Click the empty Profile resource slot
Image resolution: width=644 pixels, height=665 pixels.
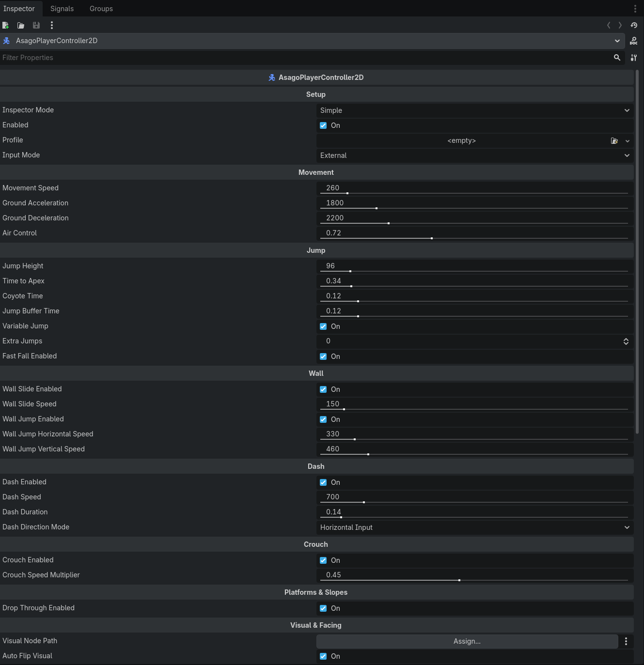tap(461, 140)
